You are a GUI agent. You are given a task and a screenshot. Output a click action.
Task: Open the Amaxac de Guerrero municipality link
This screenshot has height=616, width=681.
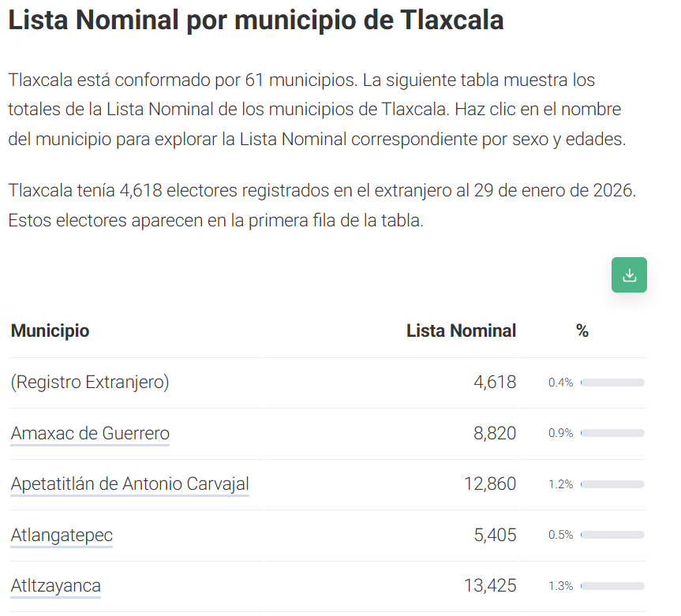click(90, 433)
